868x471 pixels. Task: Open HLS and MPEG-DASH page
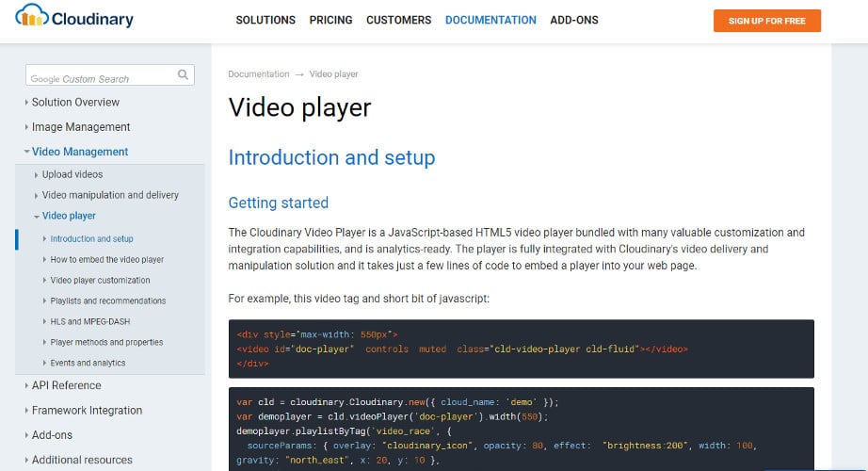[90, 321]
